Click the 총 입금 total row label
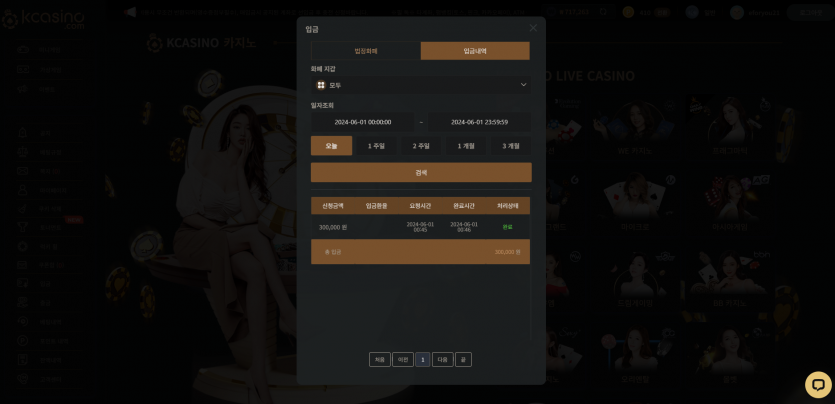 (x=333, y=252)
